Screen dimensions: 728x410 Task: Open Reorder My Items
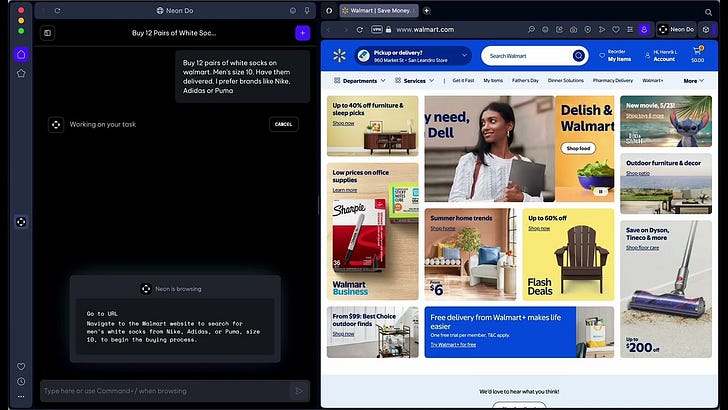615,55
